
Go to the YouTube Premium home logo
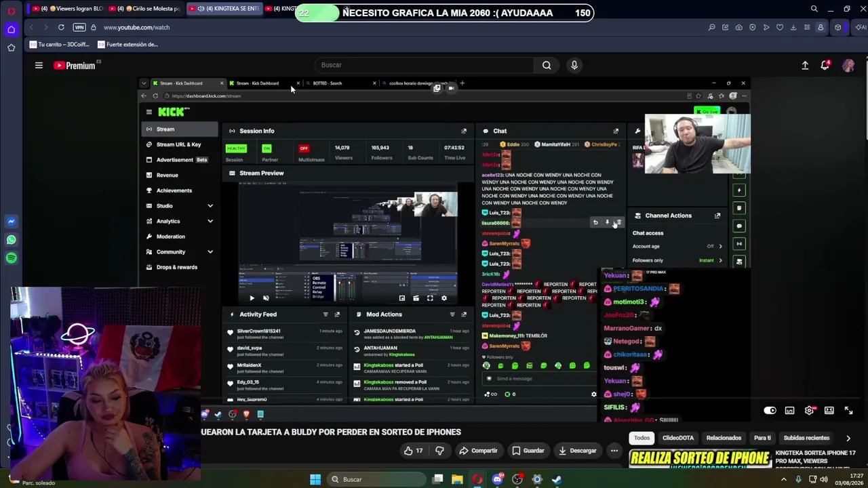click(75, 65)
